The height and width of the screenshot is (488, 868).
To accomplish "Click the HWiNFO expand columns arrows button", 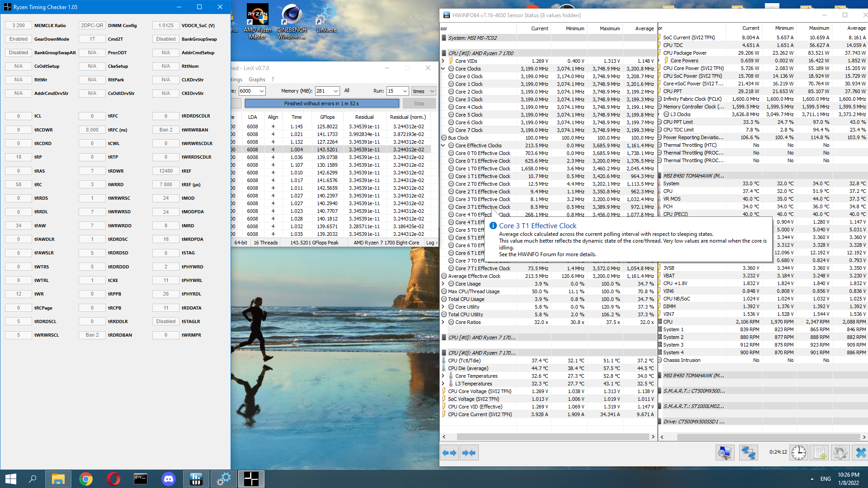I will 449,453.
